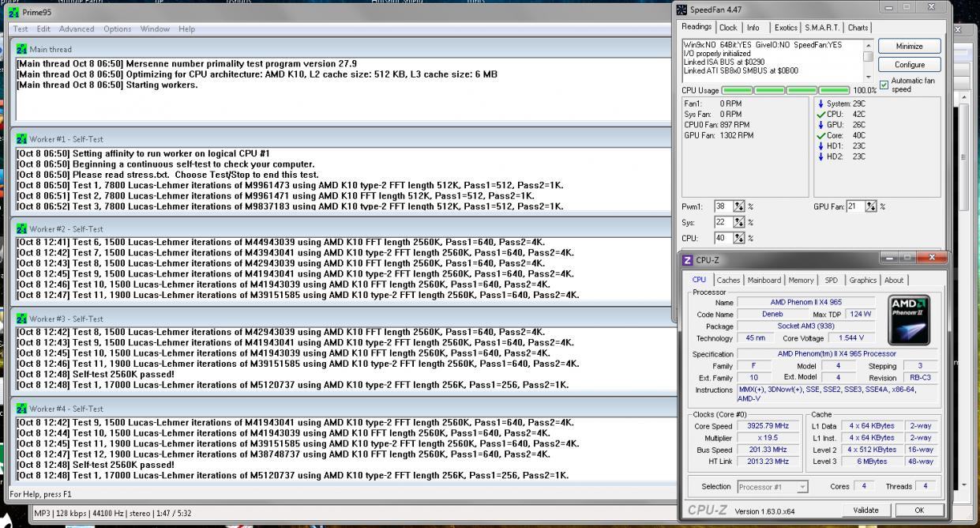Click the Main thread window icon
Viewport: 980px width, 528px height.
point(21,50)
